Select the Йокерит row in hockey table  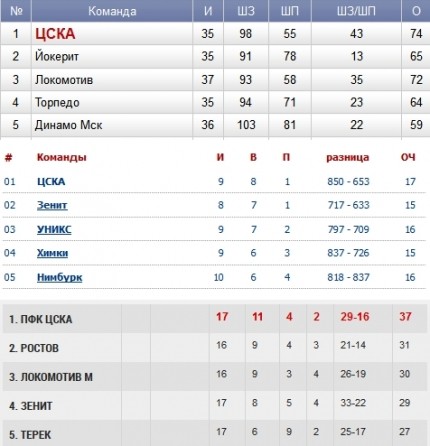click(x=215, y=56)
